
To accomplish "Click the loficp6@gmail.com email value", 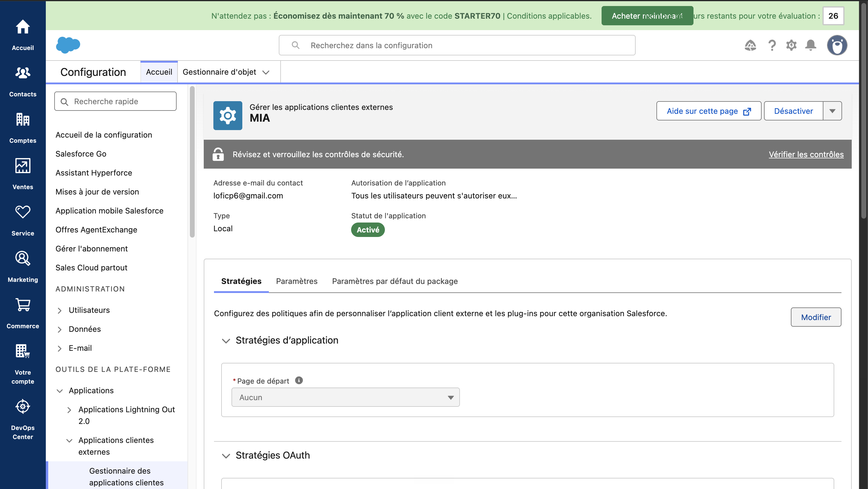I will coord(248,195).
